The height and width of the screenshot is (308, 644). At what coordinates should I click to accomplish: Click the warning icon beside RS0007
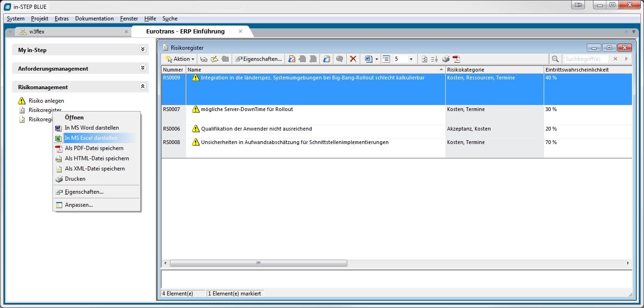[x=195, y=109]
